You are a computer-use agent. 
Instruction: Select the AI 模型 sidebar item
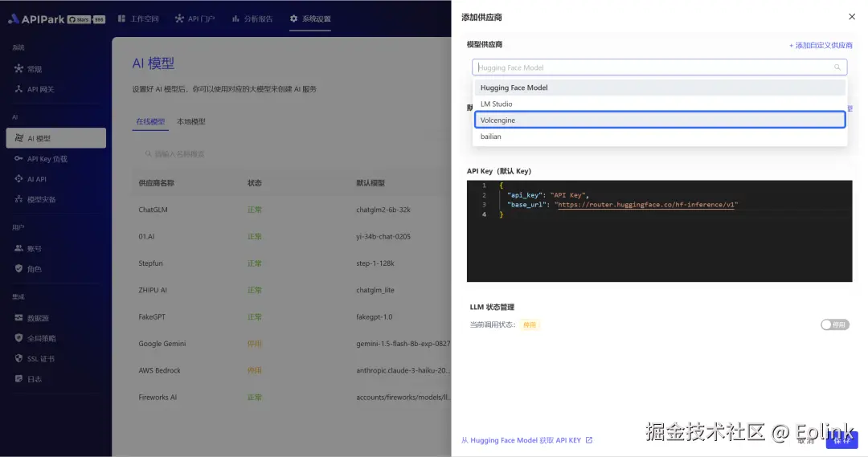click(56, 138)
